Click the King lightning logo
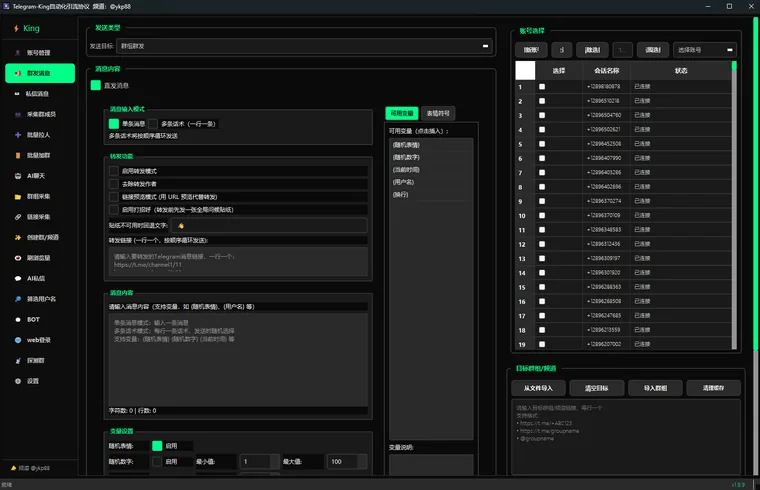Screen dimensions: 760x490 16,28
